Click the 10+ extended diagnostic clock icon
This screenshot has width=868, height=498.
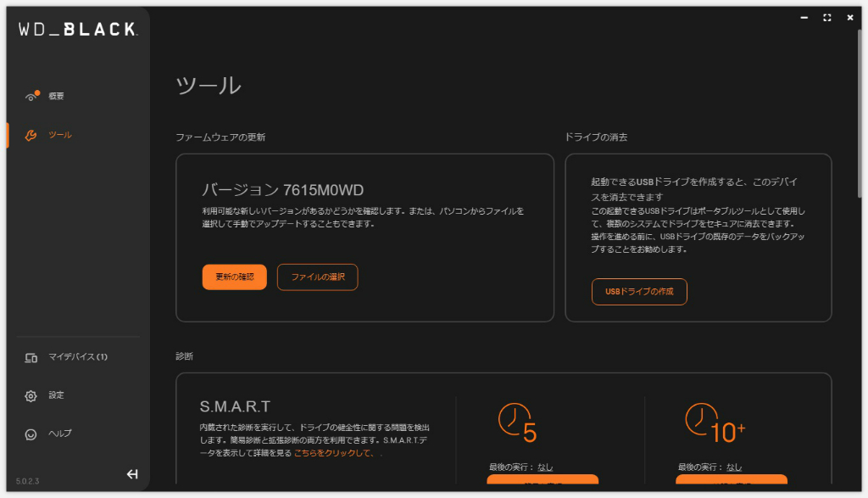click(715, 423)
